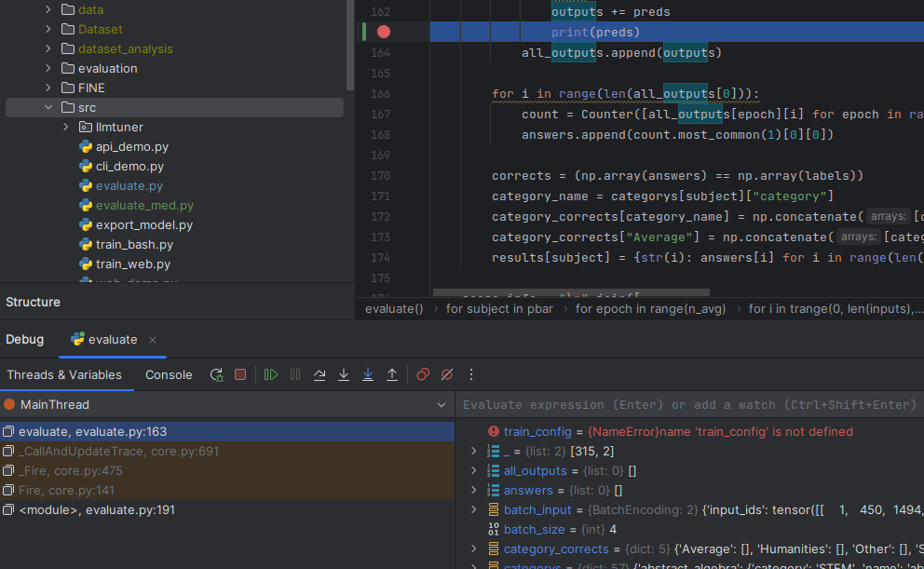This screenshot has width=924, height=569.
Task: Click line number 170 in the gutter
Action: [380, 175]
